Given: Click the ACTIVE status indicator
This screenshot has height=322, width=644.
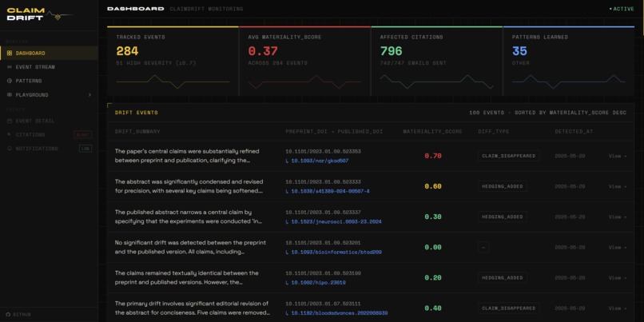Looking at the screenshot, I should (622, 9).
